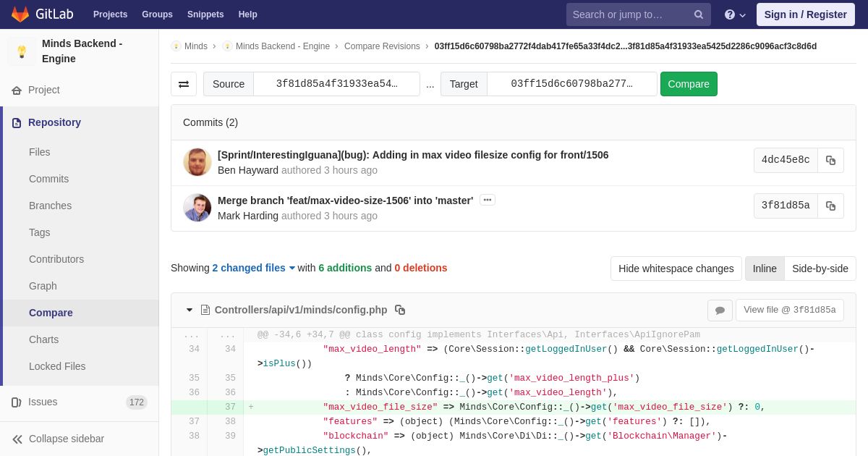Toggle comments for config.php file
868x456 pixels.
coord(720,311)
